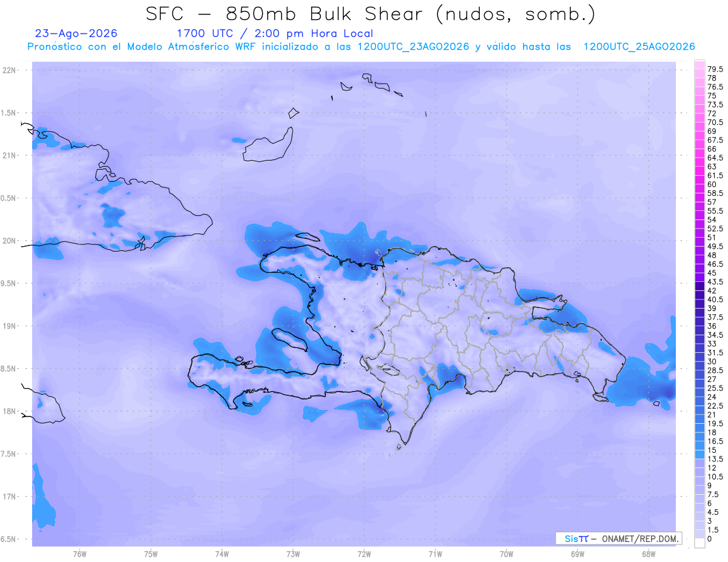Click the legend value "42"

[712, 290]
